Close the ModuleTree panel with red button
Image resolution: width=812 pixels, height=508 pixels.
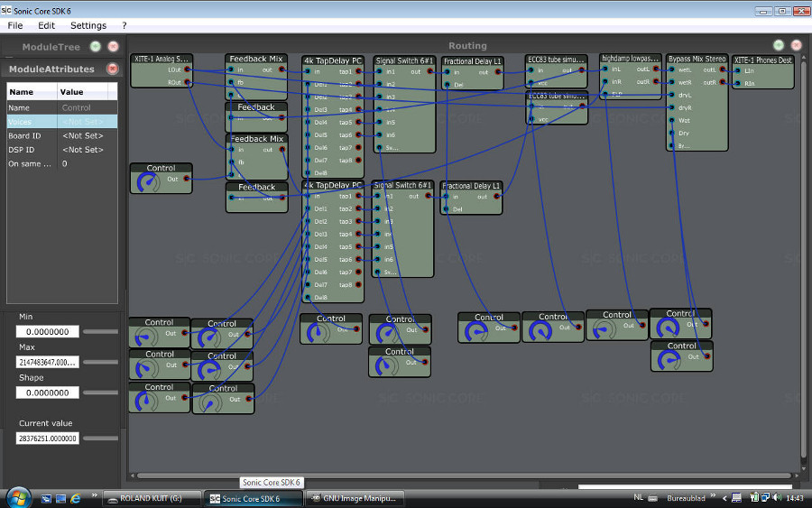(x=113, y=46)
